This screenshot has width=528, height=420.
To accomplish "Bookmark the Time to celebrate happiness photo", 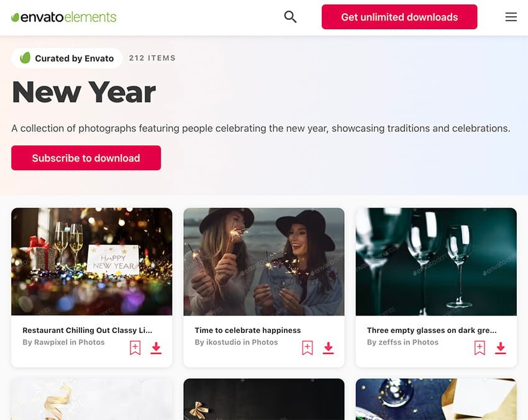I will tap(307, 348).
